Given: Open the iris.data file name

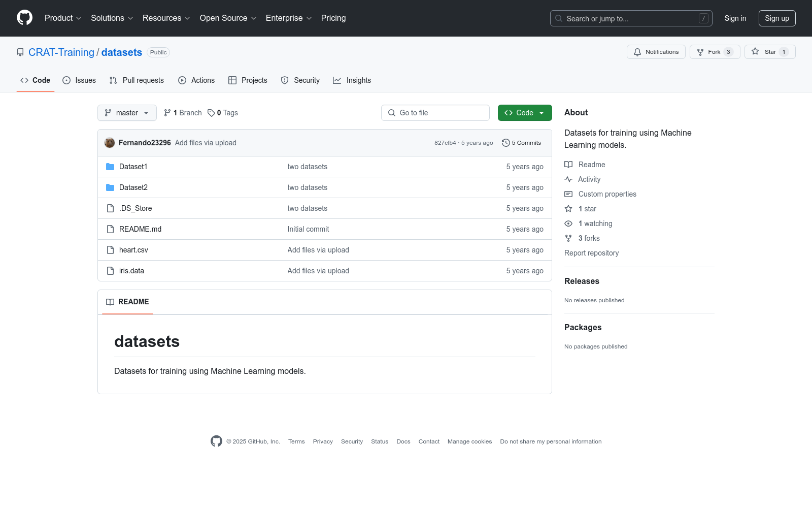Looking at the screenshot, I should click(x=131, y=271).
